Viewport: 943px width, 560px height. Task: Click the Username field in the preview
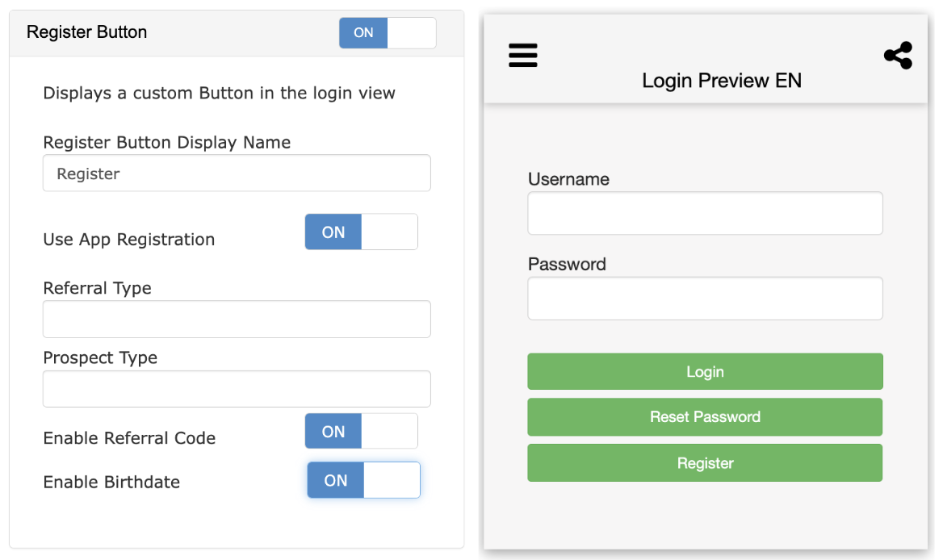point(705,214)
